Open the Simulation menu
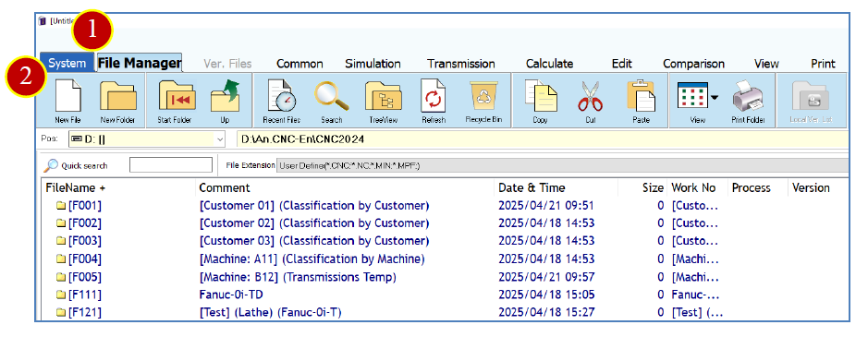Screen dimensions: 868x337 tap(373, 64)
